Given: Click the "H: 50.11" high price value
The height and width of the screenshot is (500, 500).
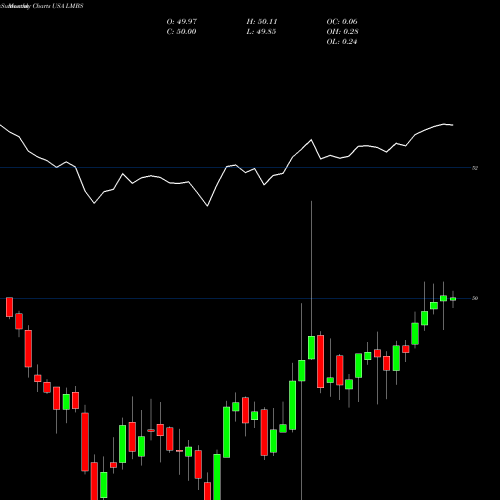Looking at the screenshot, I should click(262, 22).
